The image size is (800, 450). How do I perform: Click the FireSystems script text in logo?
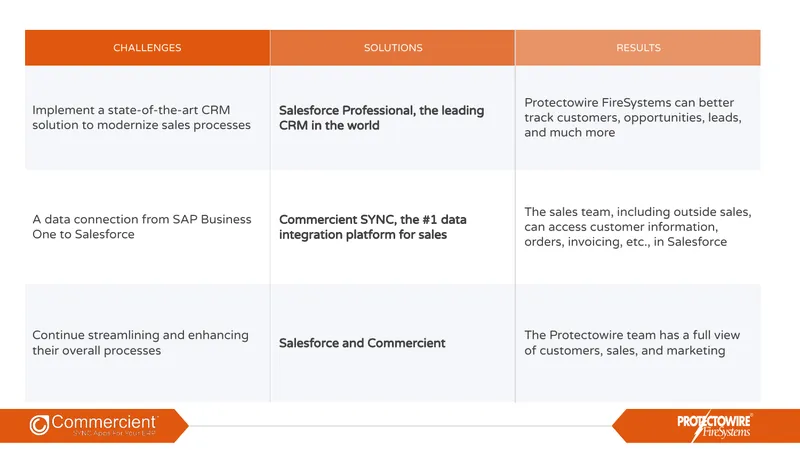724,433
